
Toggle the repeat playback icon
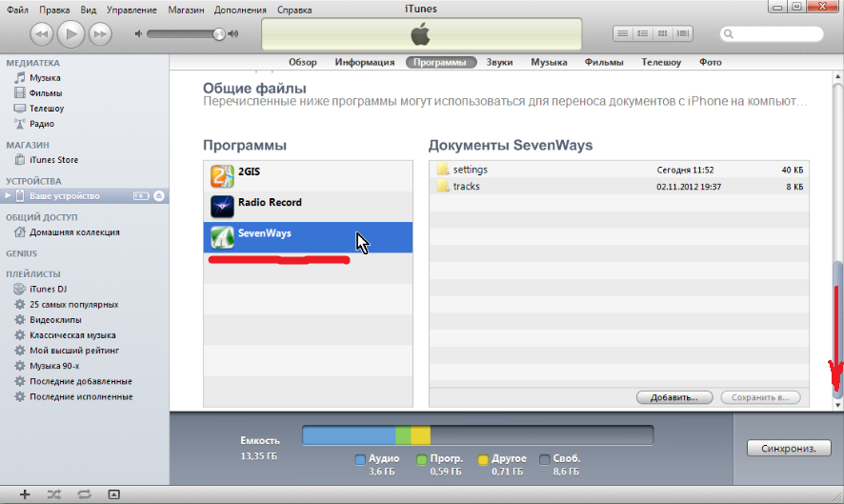click(x=84, y=494)
